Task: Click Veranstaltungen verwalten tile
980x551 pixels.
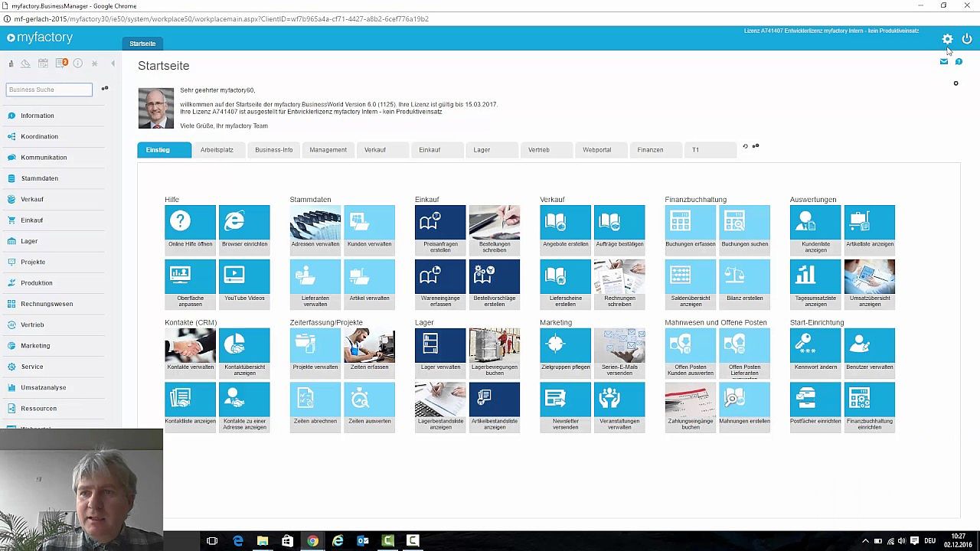Action: tap(619, 407)
